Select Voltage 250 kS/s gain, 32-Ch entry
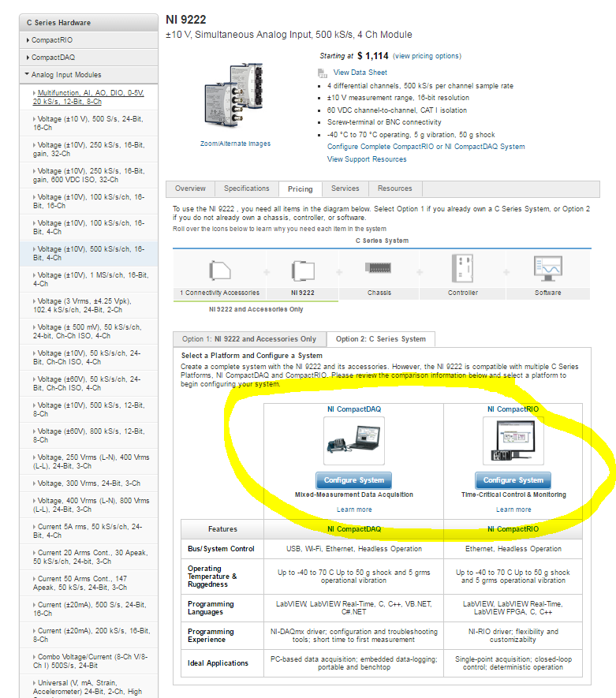This screenshot has width=616, height=698. point(88,149)
